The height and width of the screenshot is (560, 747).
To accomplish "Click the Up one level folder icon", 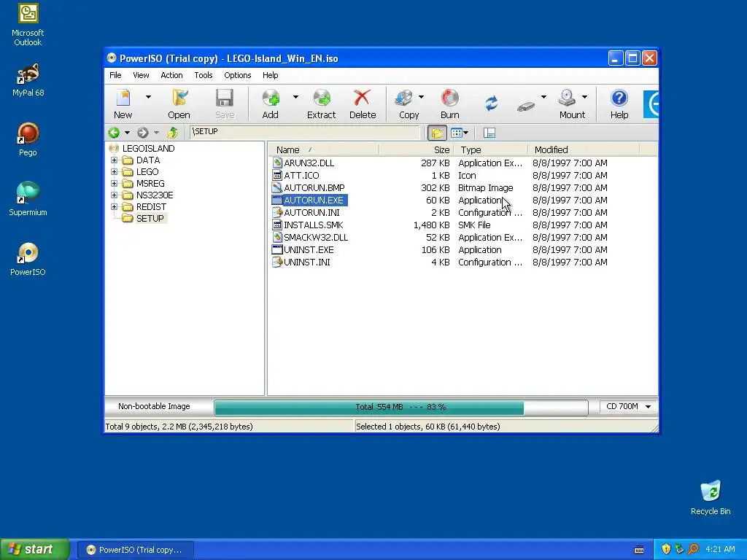I will (x=172, y=133).
